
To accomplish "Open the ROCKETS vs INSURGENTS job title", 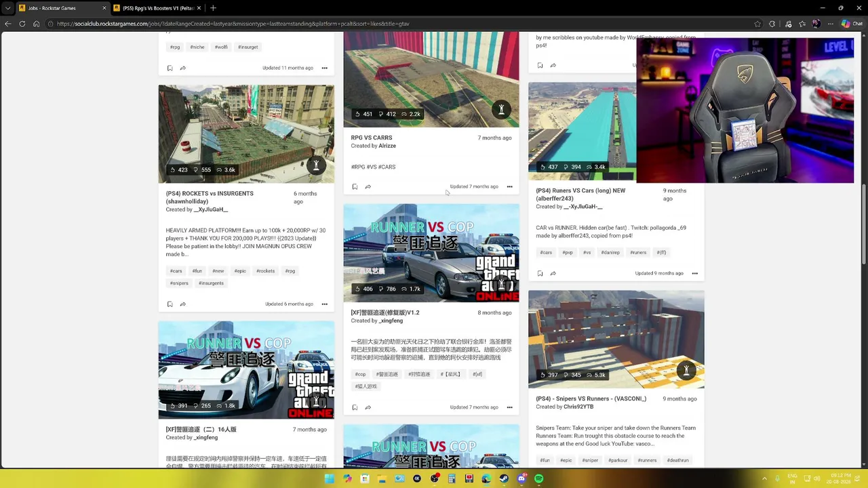I will click(210, 197).
